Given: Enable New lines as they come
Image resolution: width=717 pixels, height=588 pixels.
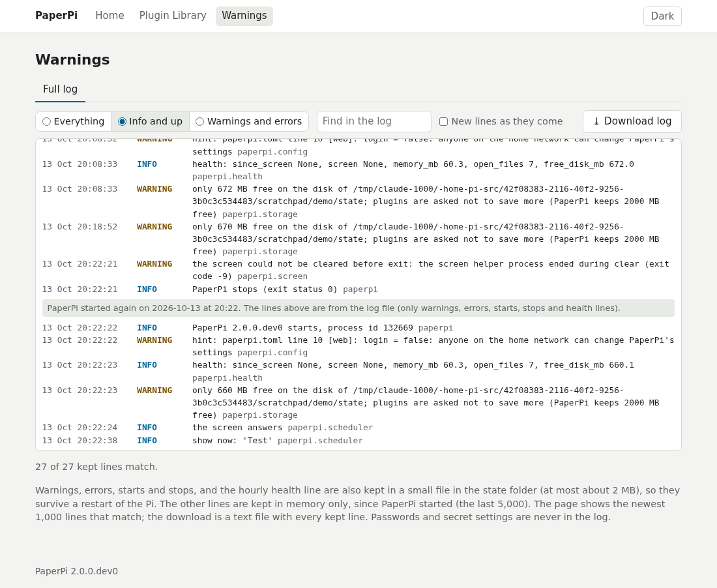Looking at the screenshot, I should (501, 121).
